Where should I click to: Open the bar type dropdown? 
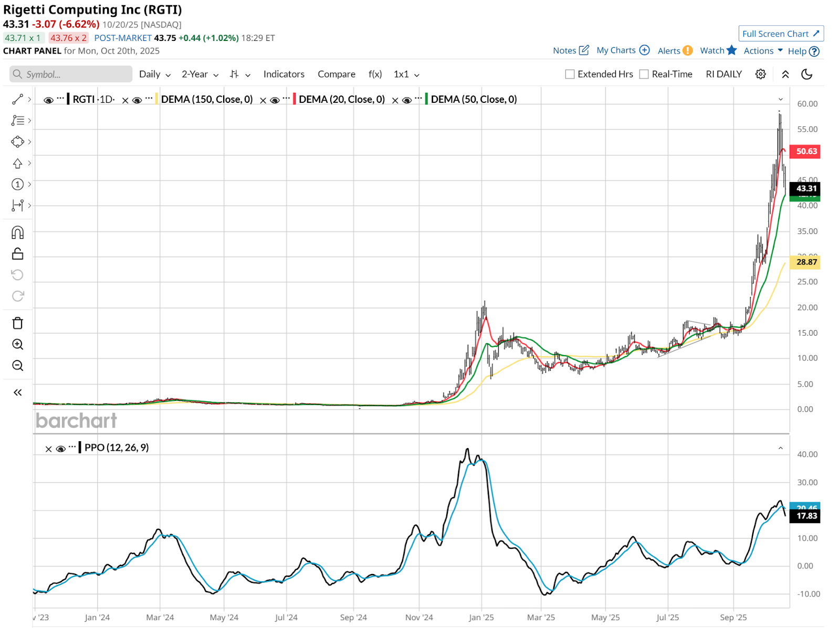pos(240,74)
